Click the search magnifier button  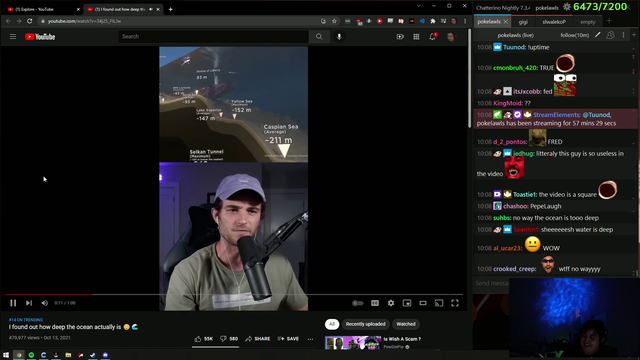point(319,37)
